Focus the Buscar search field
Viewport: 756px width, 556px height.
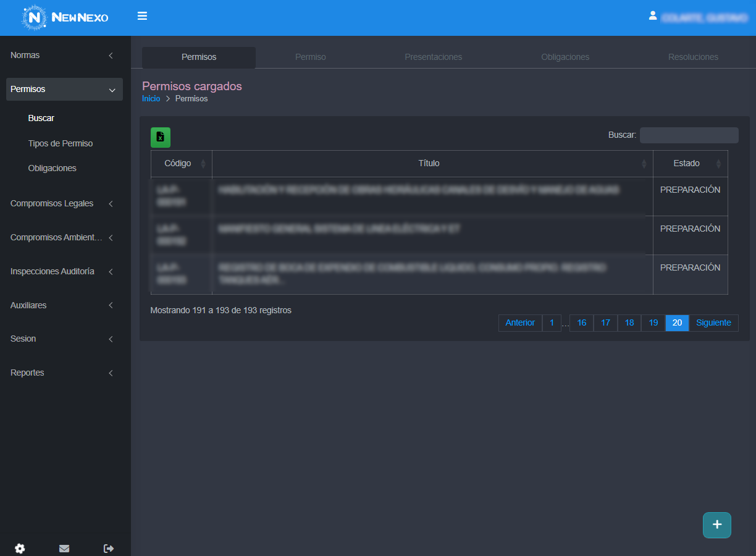(689, 135)
